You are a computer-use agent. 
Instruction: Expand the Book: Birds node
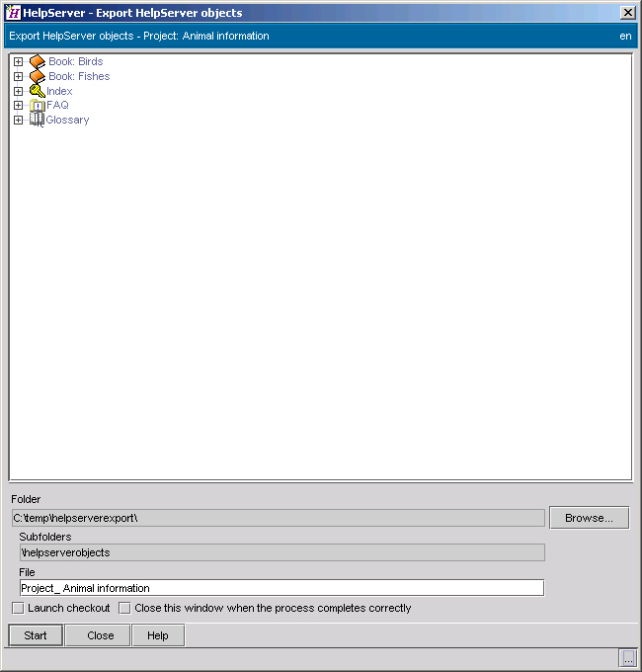18,61
